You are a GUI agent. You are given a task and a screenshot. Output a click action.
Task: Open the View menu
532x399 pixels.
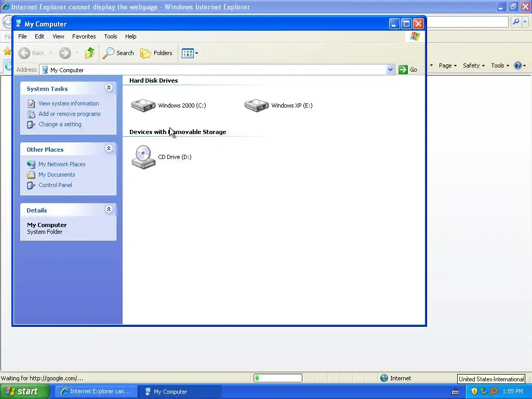(58, 36)
